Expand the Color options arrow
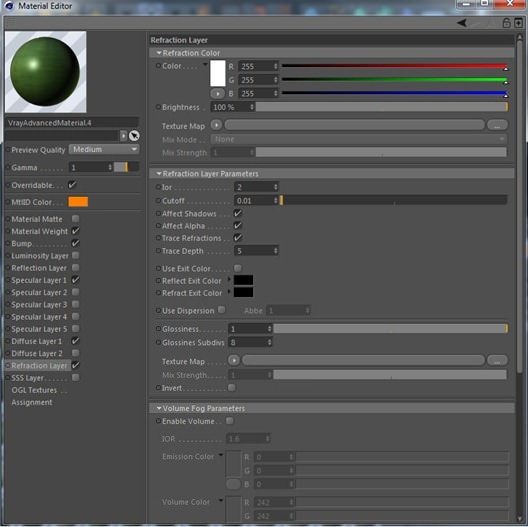This screenshot has width=528, height=527. 205,64
